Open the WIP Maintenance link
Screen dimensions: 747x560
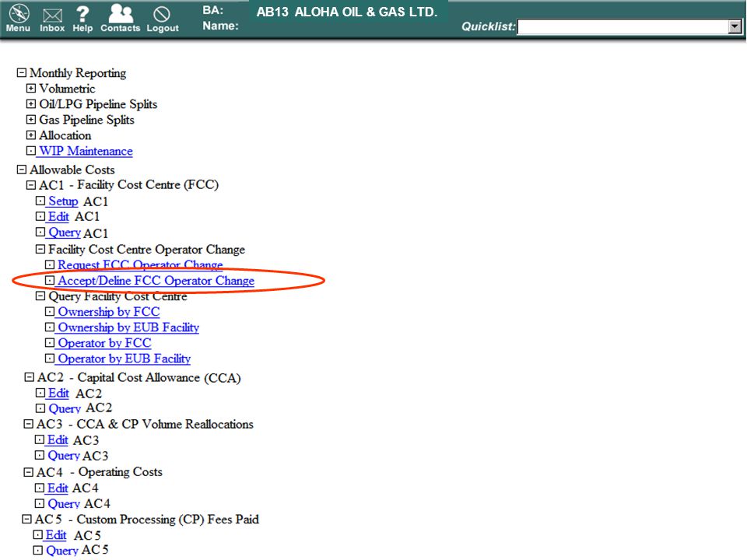click(x=86, y=151)
